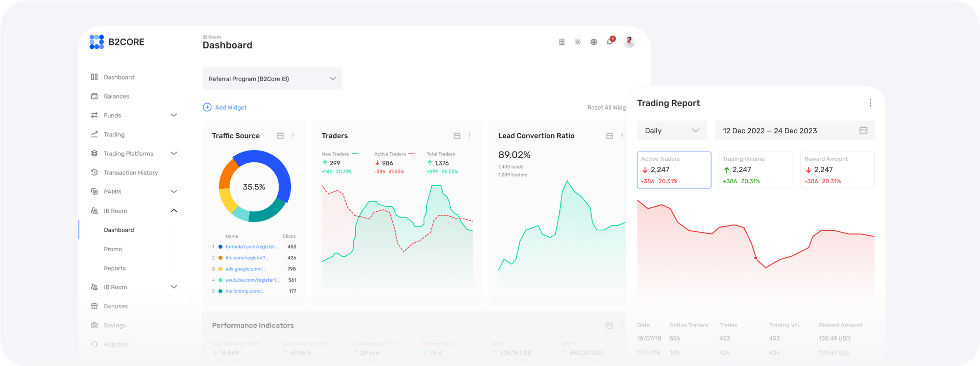Expand the Funds submenu chevron
This screenshot has height=366, width=980.
click(x=174, y=115)
